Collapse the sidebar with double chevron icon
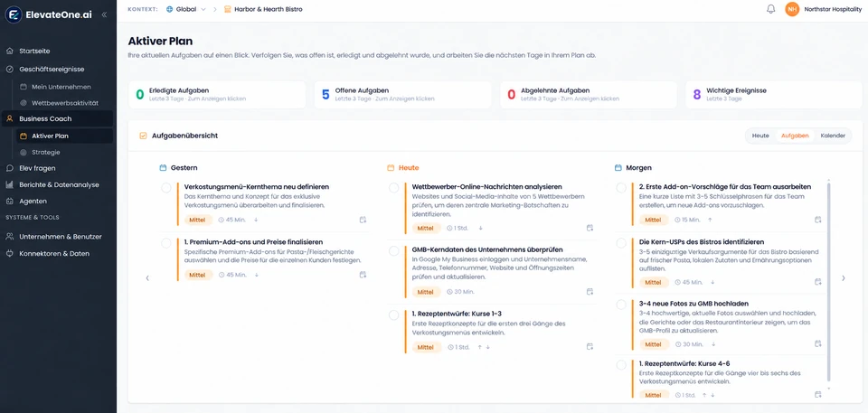 pos(104,15)
